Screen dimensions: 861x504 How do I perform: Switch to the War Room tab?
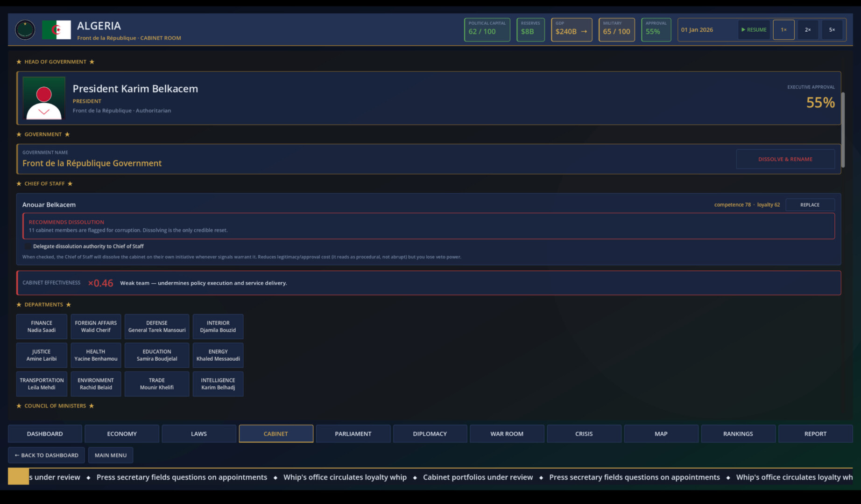click(x=507, y=434)
